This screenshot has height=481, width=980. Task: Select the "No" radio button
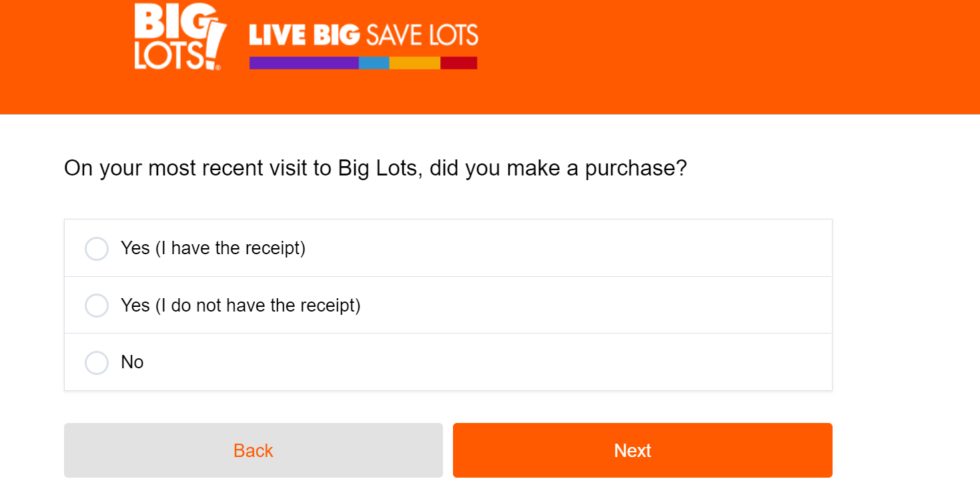pyautogui.click(x=97, y=363)
